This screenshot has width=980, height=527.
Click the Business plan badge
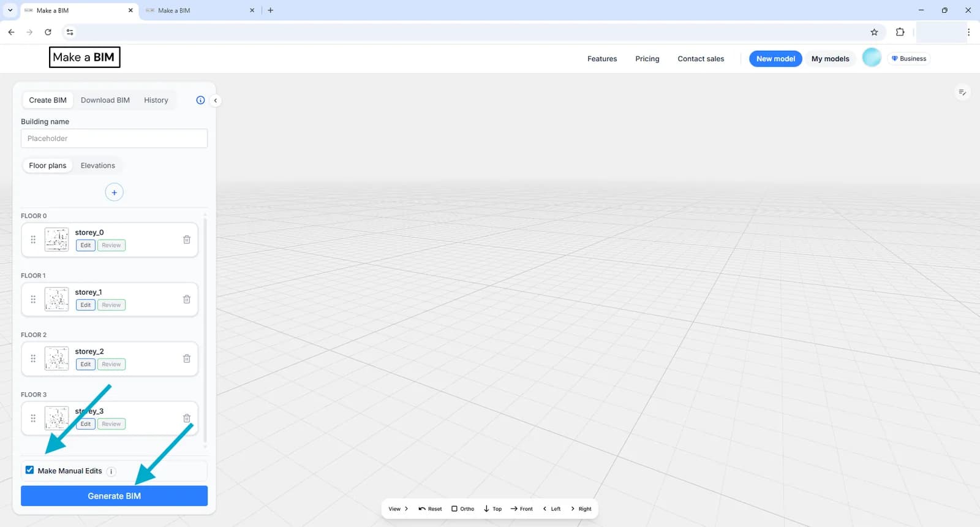click(909, 59)
